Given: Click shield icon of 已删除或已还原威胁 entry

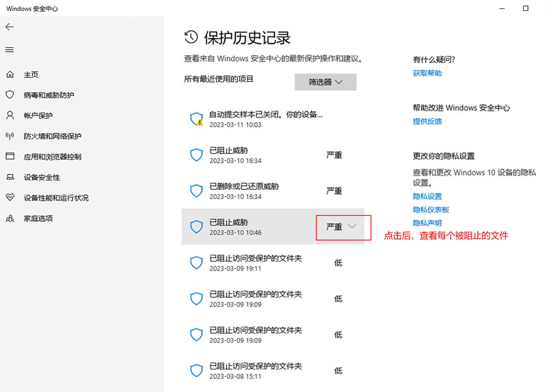Looking at the screenshot, I should 196,191.
